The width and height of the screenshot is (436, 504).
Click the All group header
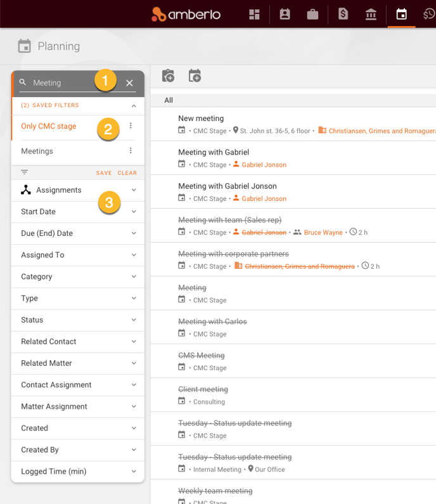click(169, 100)
